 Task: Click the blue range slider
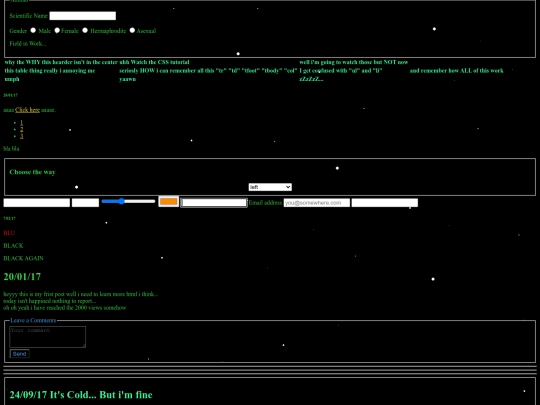[x=128, y=201]
